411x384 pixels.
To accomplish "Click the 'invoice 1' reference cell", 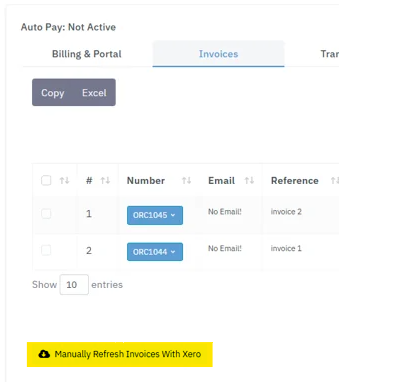I will pyautogui.click(x=286, y=248).
